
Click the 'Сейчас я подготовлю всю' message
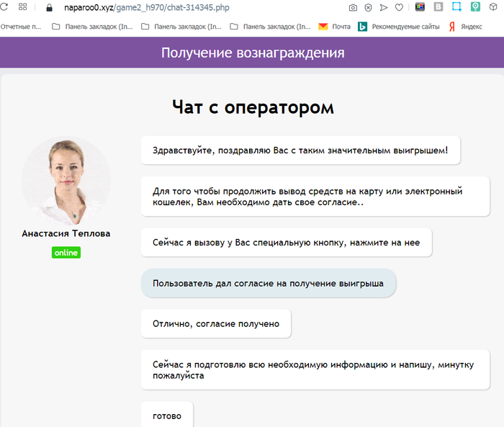click(x=315, y=370)
